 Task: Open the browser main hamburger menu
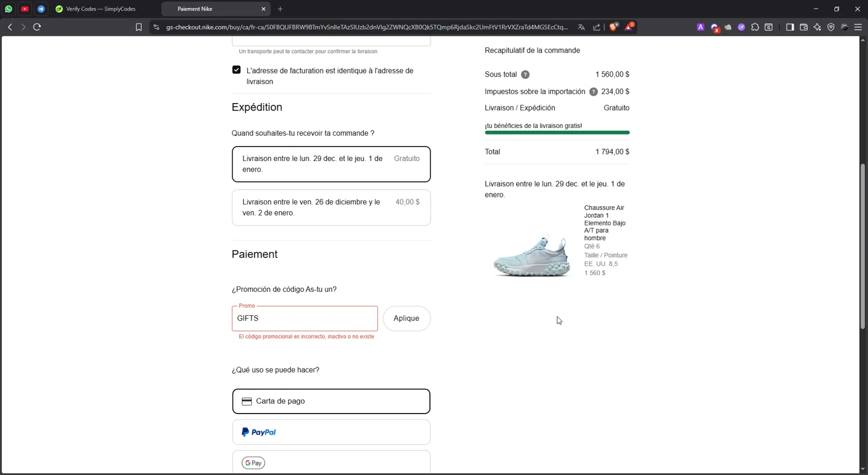[858, 27]
